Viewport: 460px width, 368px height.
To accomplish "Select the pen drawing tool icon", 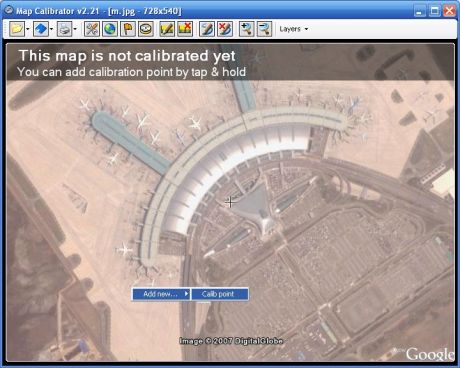I will (x=207, y=29).
